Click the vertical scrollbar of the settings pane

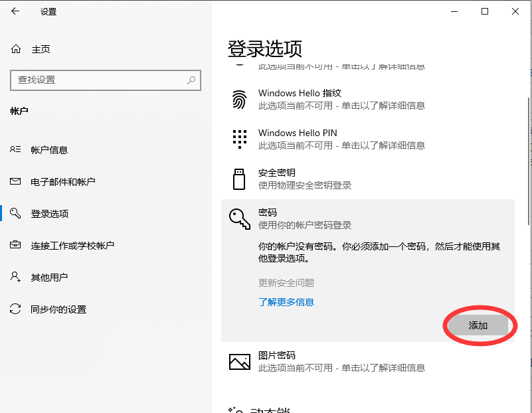[529, 161]
